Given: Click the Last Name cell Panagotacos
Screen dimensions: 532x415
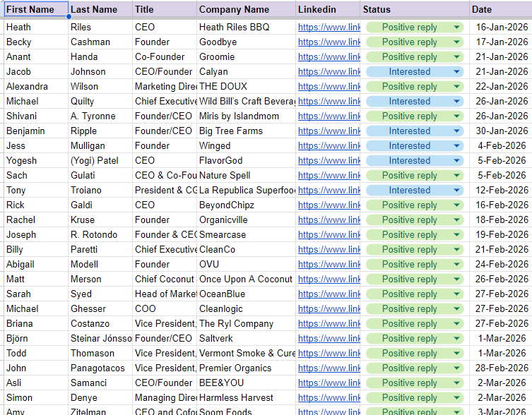Looking at the screenshot, I should click(x=100, y=368).
